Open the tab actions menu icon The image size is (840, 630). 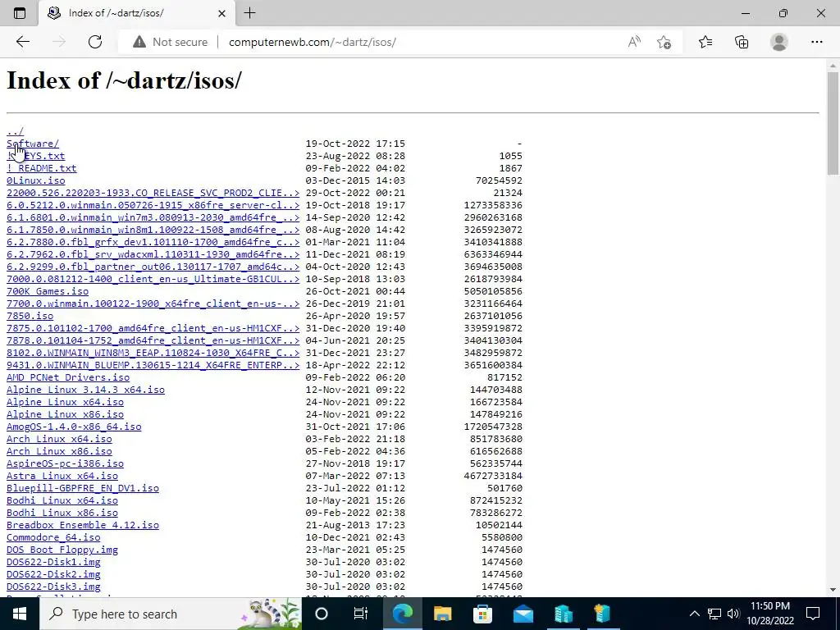tap(20, 13)
